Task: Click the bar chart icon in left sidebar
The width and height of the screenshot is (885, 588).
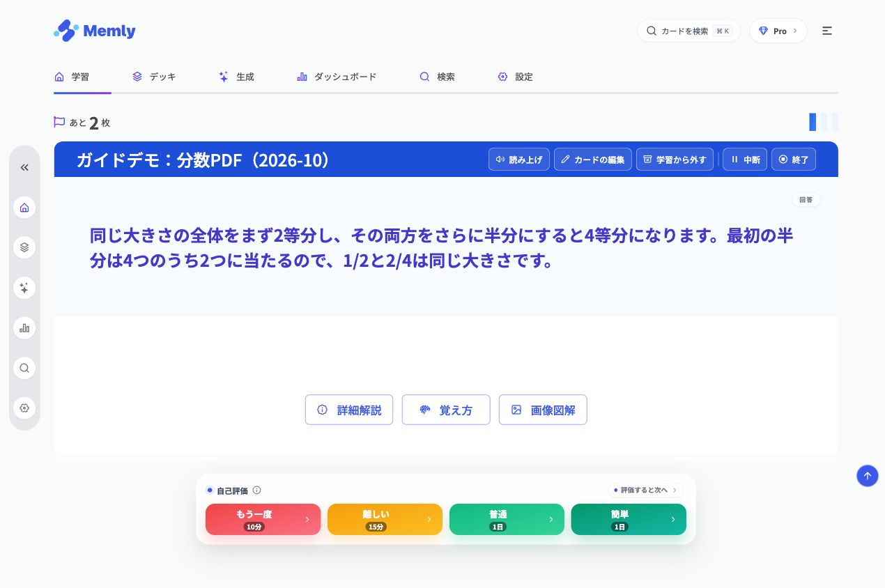Action: (x=24, y=327)
